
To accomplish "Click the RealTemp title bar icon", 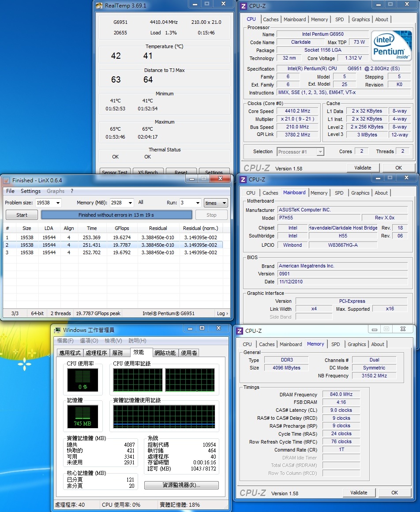I will (x=99, y=6).
